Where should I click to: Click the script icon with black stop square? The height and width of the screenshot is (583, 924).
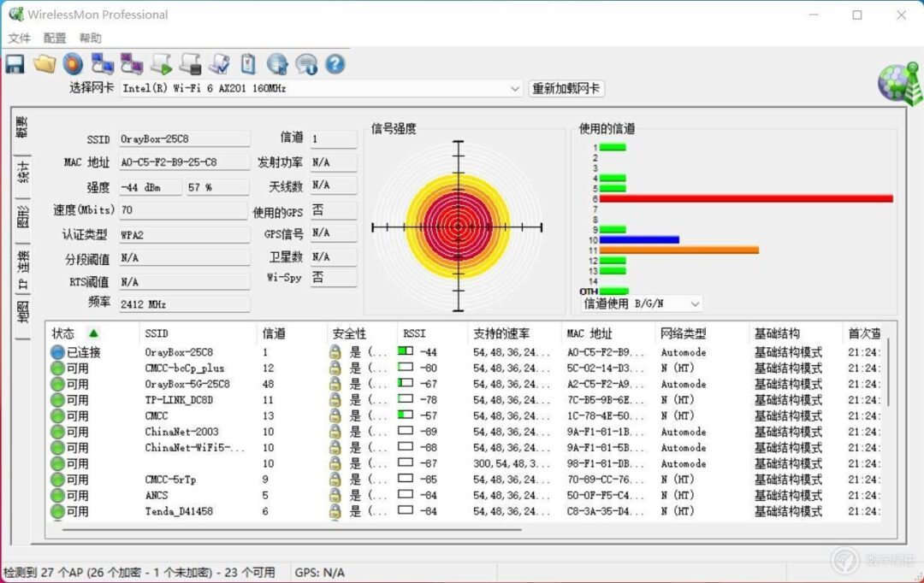(190, 63)
